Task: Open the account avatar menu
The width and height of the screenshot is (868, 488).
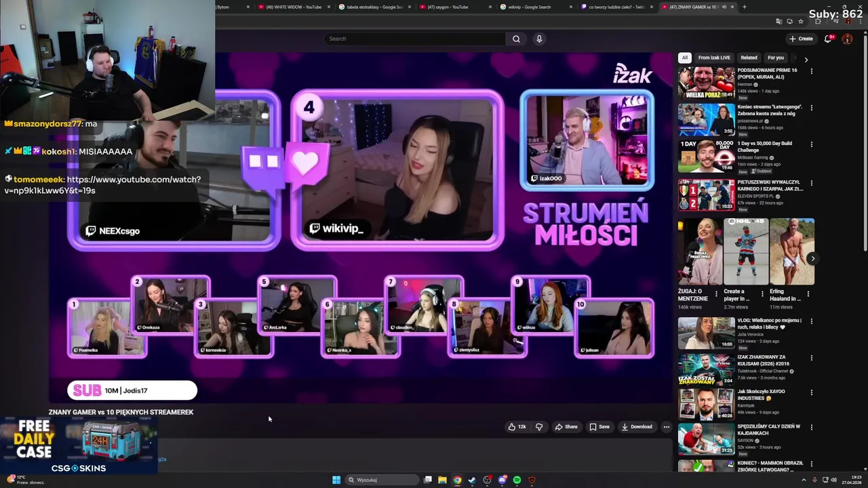Action: coord(847,39)
